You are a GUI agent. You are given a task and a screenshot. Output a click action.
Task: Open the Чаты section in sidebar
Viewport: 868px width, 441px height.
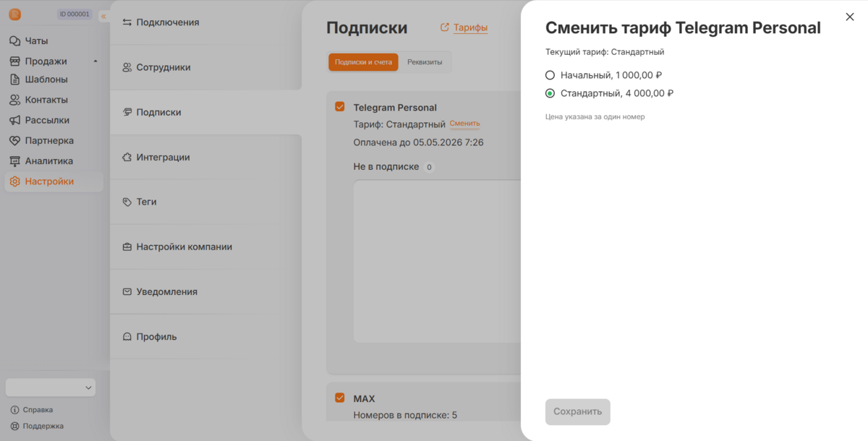coord(35,40)
